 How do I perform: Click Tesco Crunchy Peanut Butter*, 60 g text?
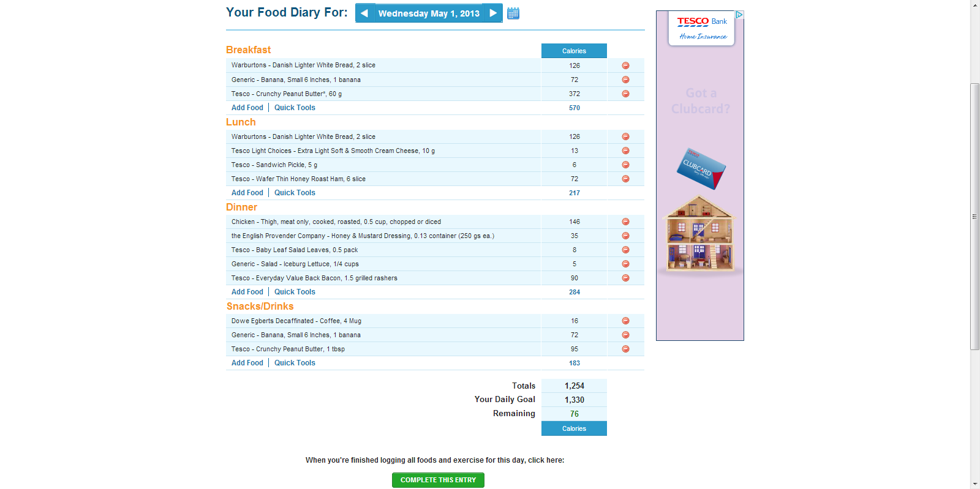click(x=287, y=94)
